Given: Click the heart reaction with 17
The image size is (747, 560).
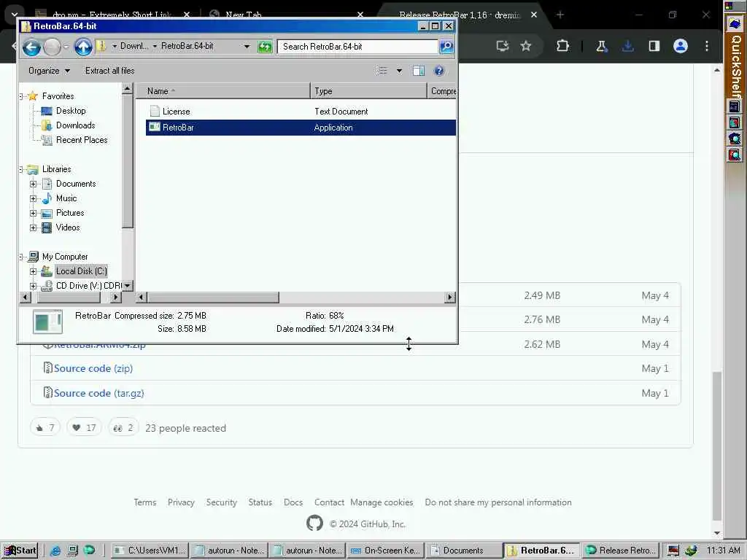Looking at the screenshot, I should tap(84, 427).
